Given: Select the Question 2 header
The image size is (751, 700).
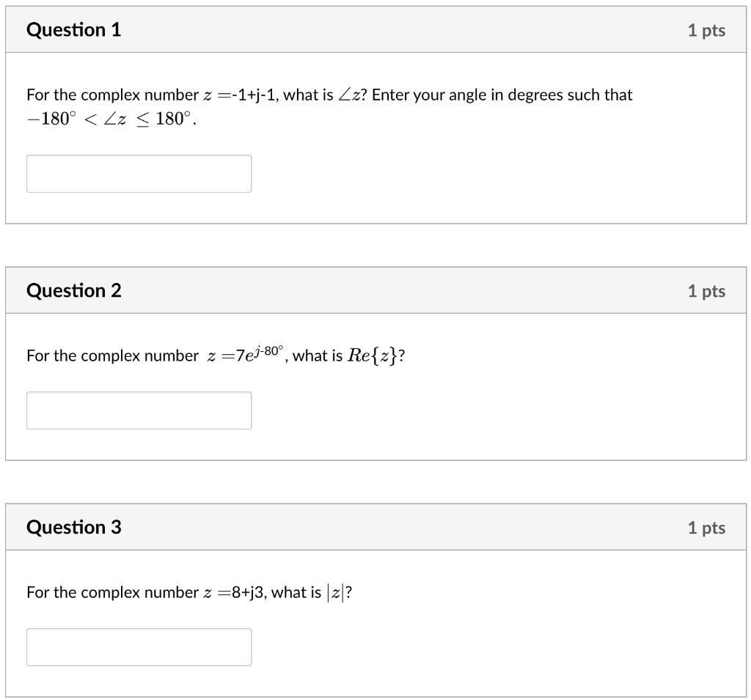Looking at the screenshot, I should pyautogui.click(x=73, y=290).
